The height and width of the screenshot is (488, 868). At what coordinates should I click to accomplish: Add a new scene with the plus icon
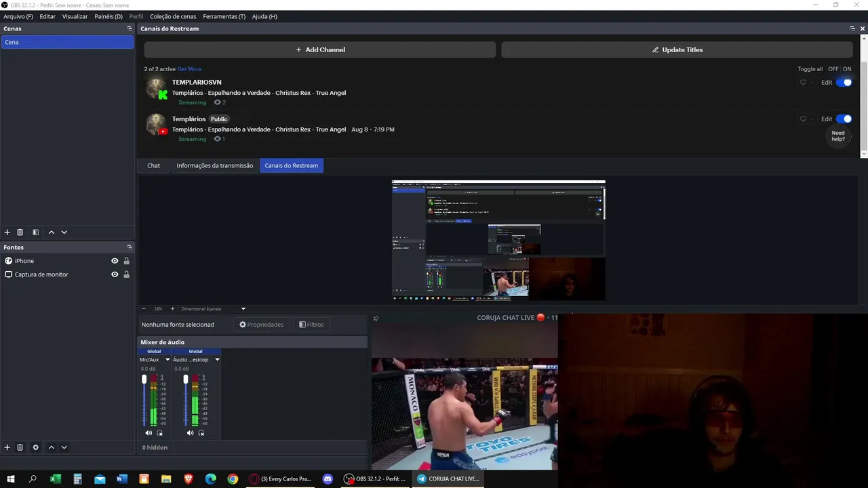click(7, 232)
